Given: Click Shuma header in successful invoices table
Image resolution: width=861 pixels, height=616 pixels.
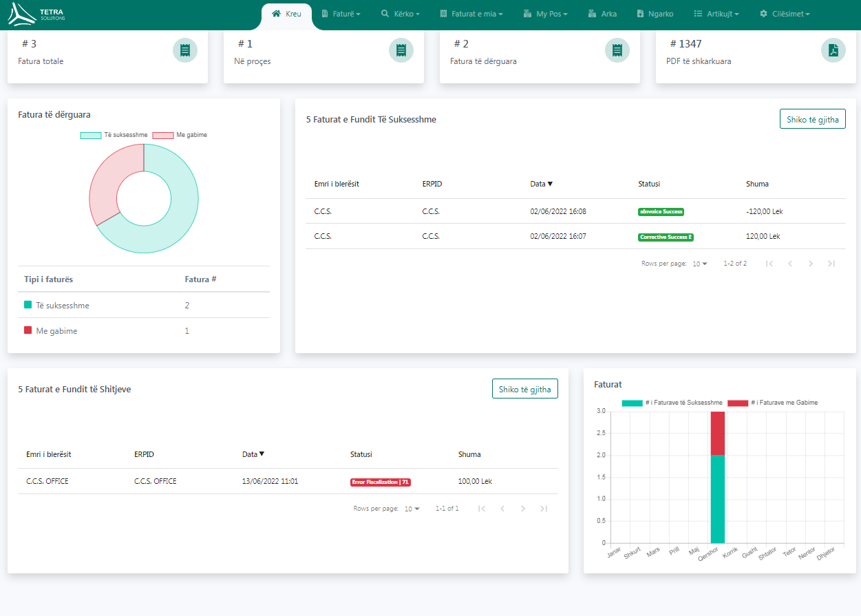Looking at the screenshot, I should (x=757, y=184).
